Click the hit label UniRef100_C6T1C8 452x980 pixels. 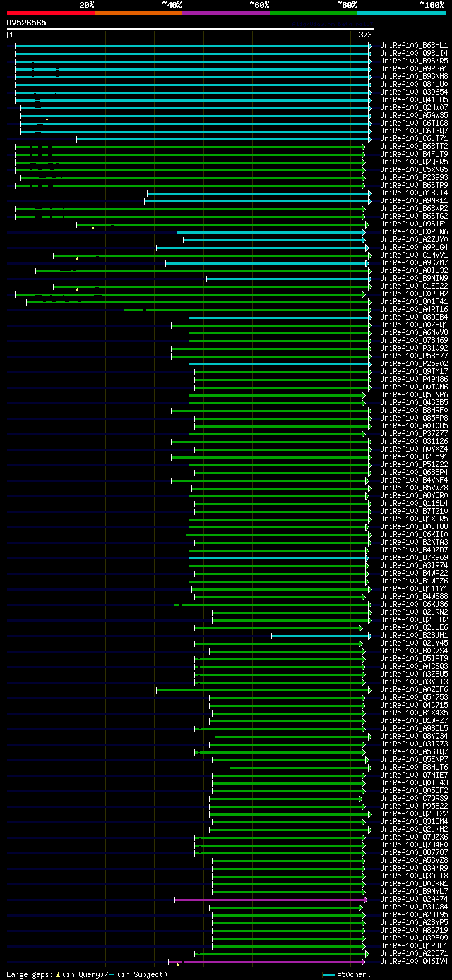(x=414, y=123)
